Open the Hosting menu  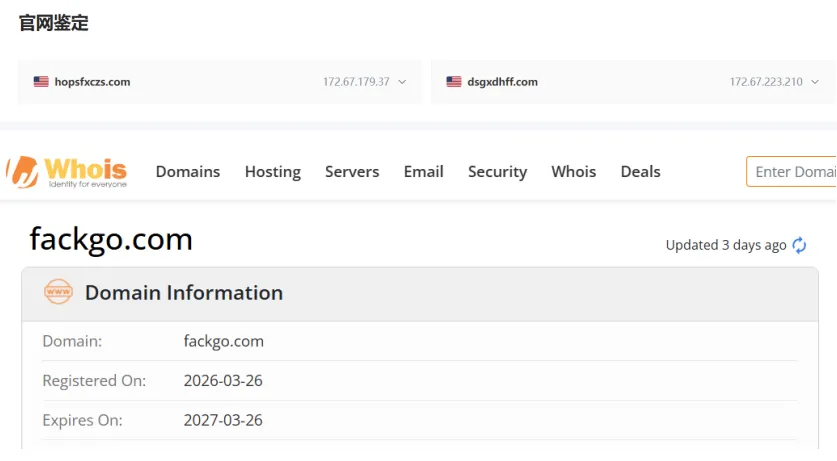[273, 172]
